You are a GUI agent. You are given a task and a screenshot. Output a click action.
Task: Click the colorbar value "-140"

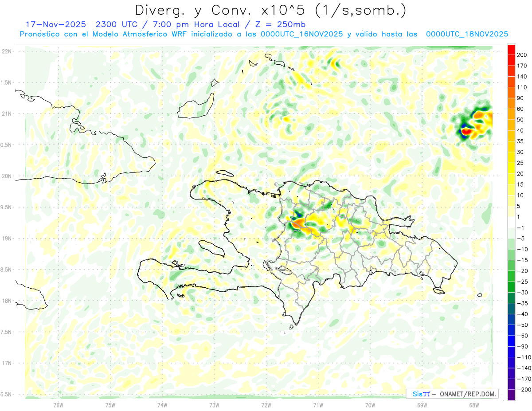click(523, 368)
